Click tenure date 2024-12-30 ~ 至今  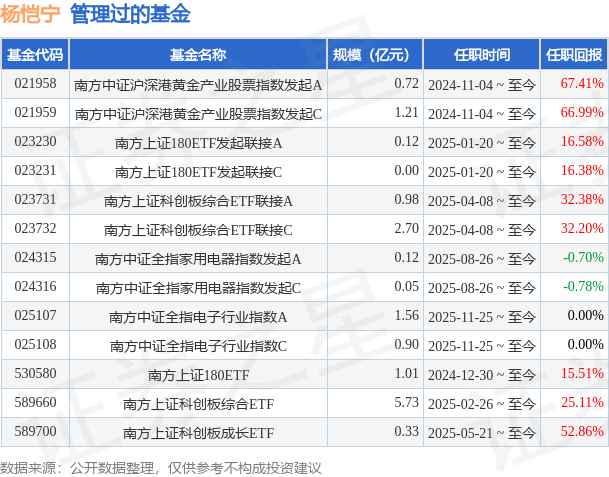click(482, 375)
